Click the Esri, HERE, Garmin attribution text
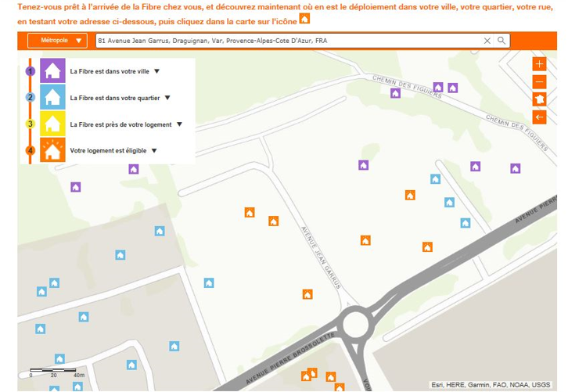 491,385
